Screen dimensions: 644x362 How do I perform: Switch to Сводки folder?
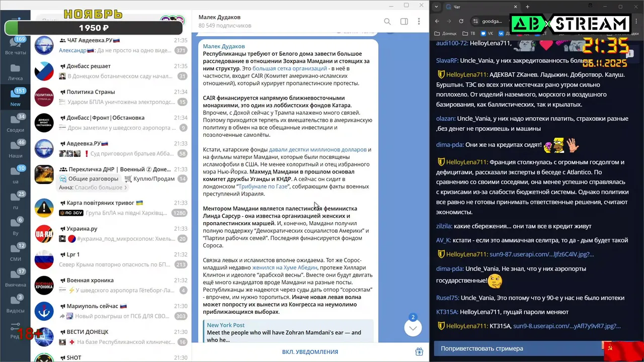15,123
